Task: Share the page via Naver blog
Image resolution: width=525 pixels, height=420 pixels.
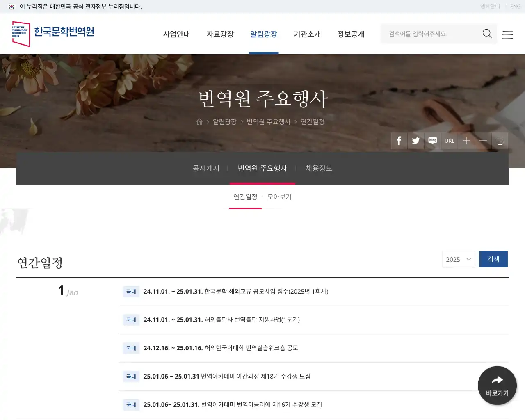Action: click(x=432, y=141)
